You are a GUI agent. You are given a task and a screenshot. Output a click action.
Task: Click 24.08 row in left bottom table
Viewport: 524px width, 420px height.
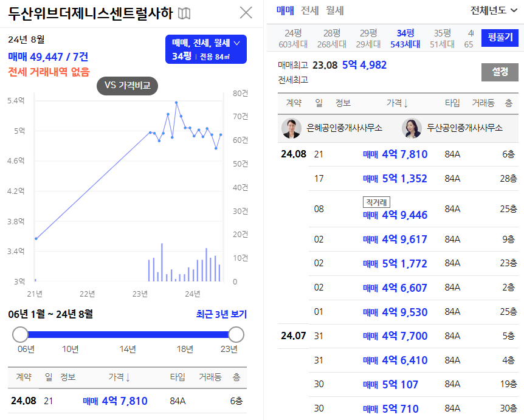[x=127, y=401]
